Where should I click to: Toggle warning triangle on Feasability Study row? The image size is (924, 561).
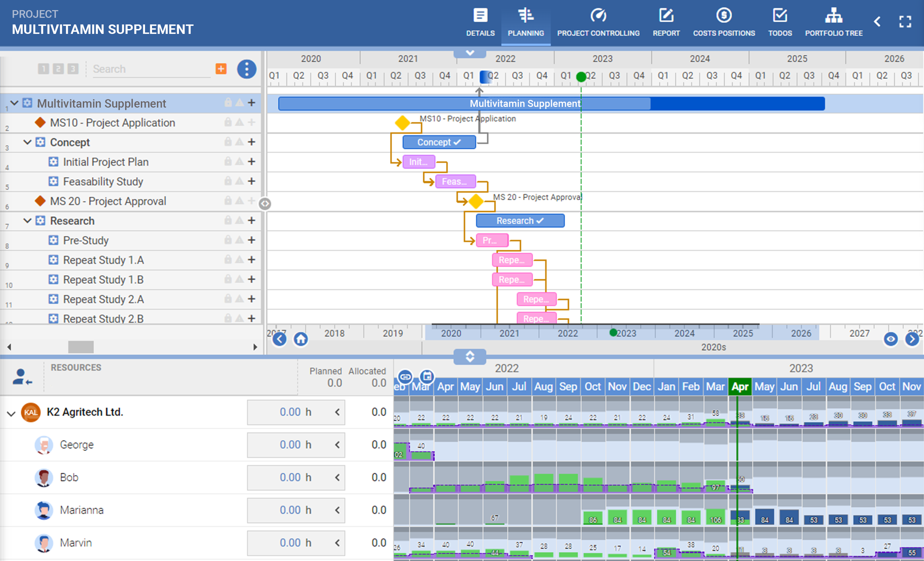pyautogui.click(x=239, y=181)
